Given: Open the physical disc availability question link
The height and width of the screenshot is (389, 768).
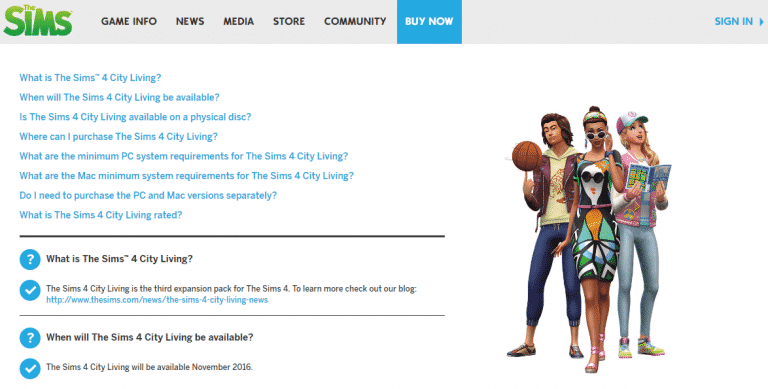Looking at the screenshot, I should (x=135, y=117).
